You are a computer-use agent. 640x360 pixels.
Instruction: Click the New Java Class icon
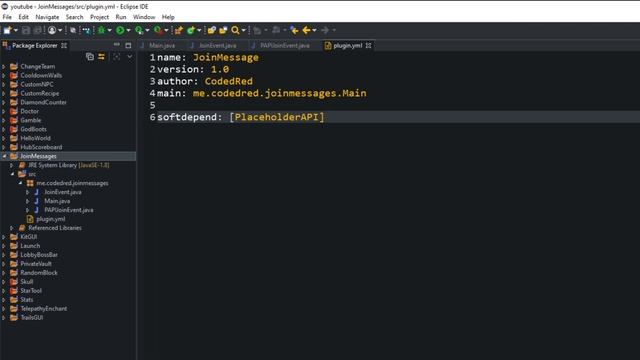click(x=191, y=30)
